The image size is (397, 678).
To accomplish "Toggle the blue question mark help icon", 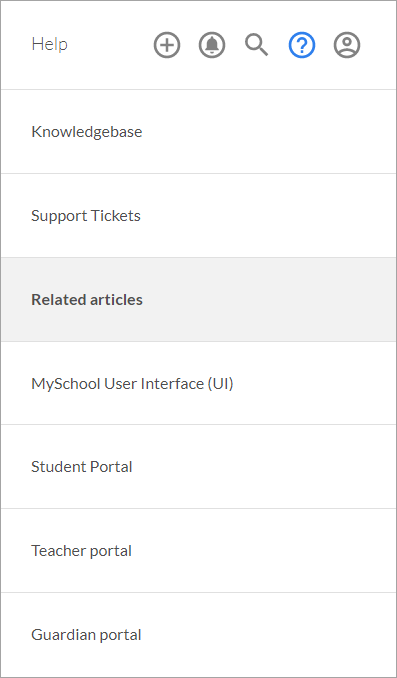I will [302, 45].
